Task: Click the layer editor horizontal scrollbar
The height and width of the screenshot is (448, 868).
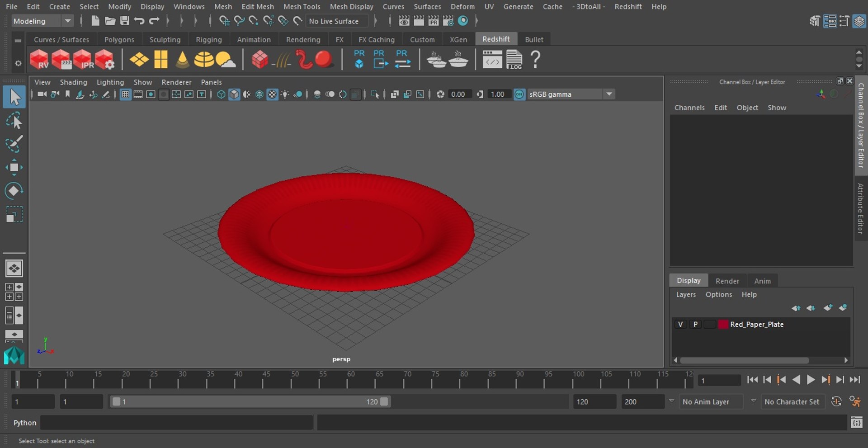Action: tap(744, 360)
